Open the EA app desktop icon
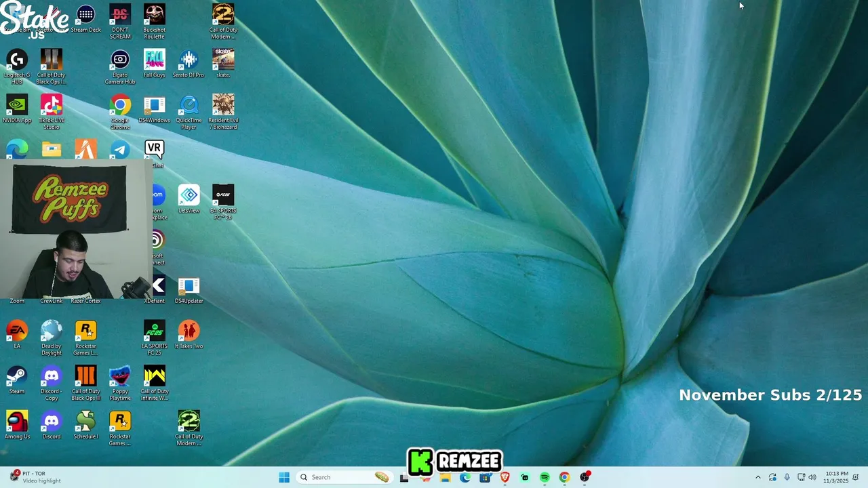 point(17,335)
